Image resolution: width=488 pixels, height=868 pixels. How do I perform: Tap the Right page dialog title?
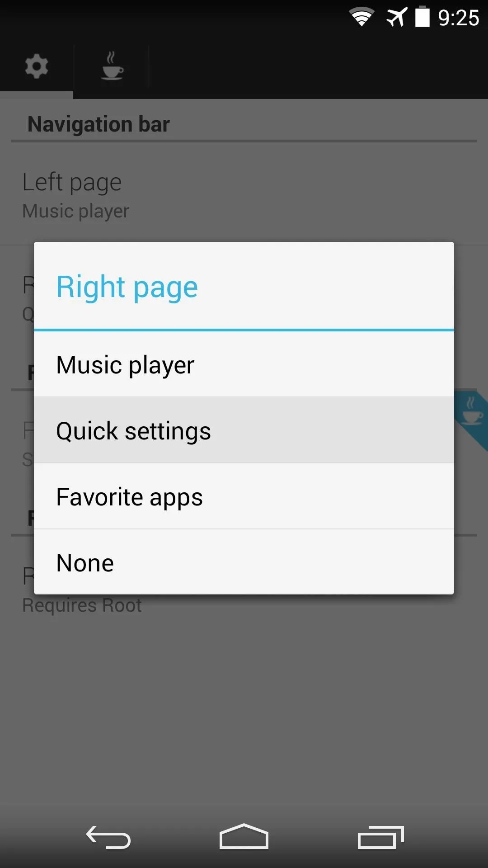click(x=127, y=287)
